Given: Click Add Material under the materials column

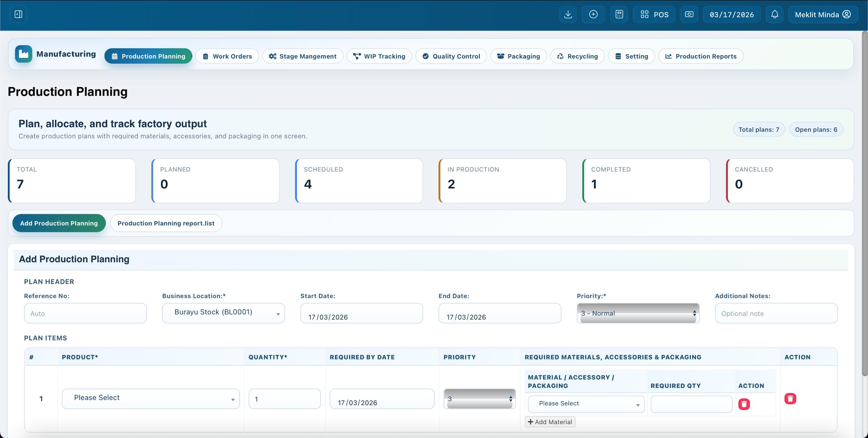Looking at the screenshot, I should click(x=550, y=422).
